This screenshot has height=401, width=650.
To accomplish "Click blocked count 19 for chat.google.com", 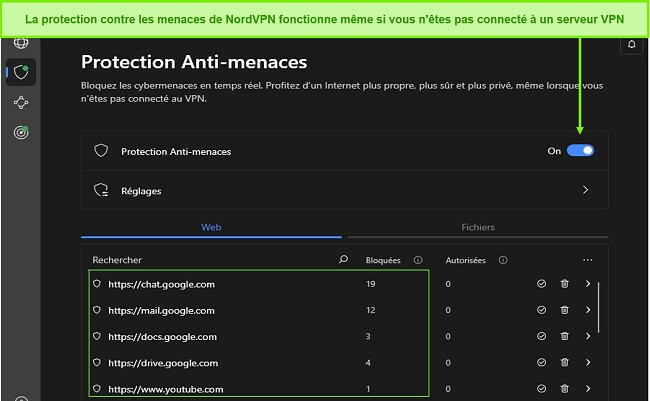I will point(371,284).
